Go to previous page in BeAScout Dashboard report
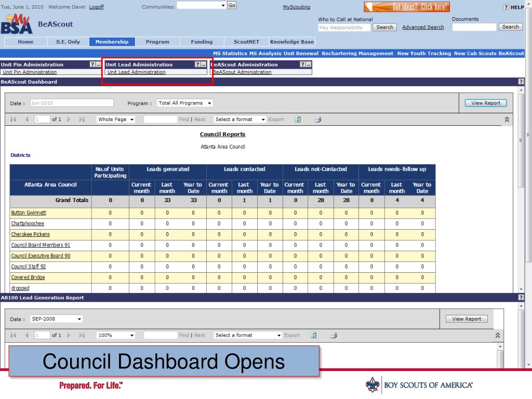The height and width of the screenshot is (399, 532). point(27,119)
